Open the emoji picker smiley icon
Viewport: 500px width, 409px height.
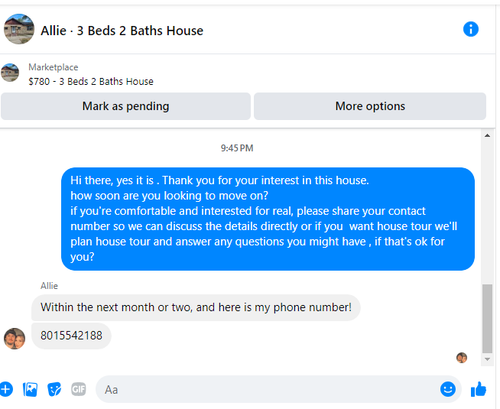click(448, 389)
